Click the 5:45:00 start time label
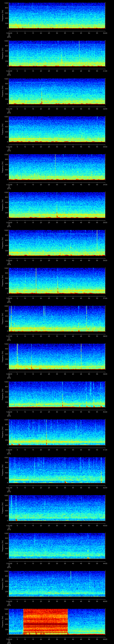Viewport: 114px width, 644px height. pyautogui.click(x=9, y=639)
